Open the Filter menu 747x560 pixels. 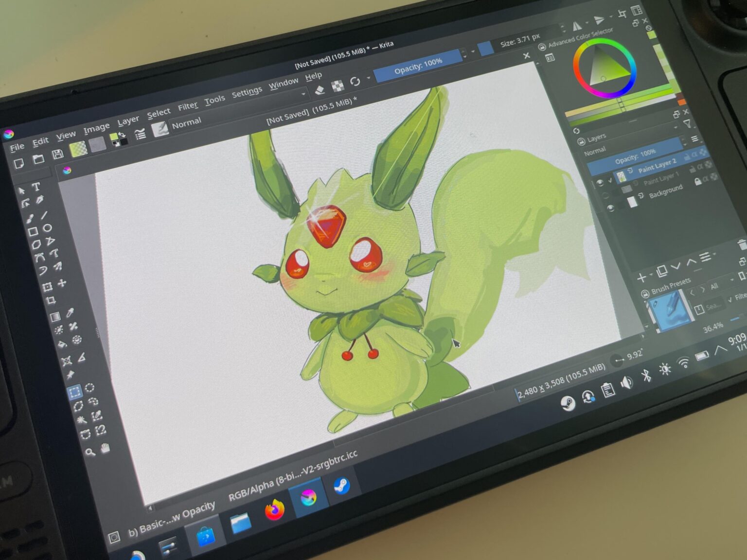[x=189, y=105]
